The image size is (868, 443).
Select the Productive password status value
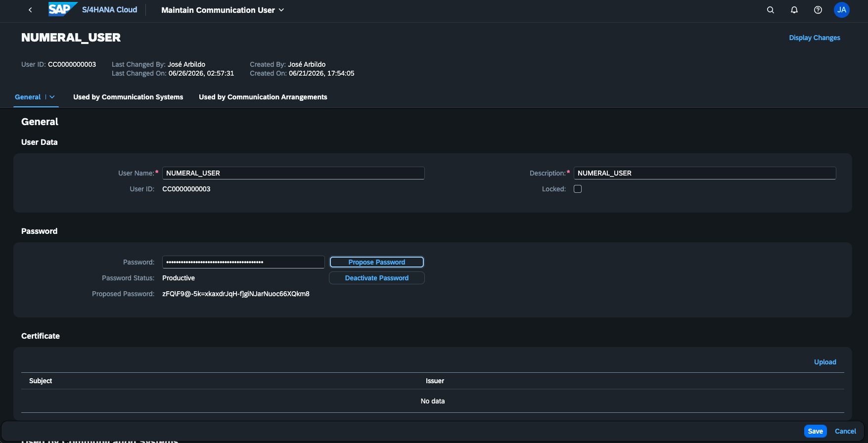pos(179,278)
